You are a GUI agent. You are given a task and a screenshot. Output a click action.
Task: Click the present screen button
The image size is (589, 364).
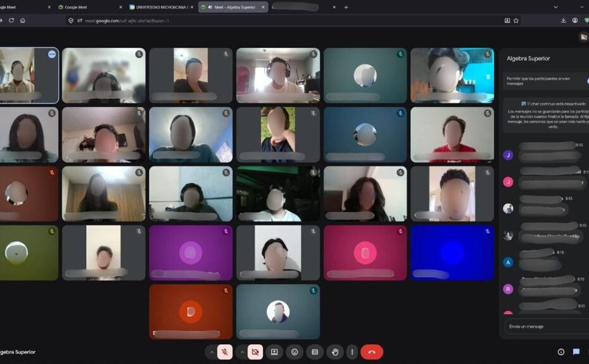pos(274,352)
